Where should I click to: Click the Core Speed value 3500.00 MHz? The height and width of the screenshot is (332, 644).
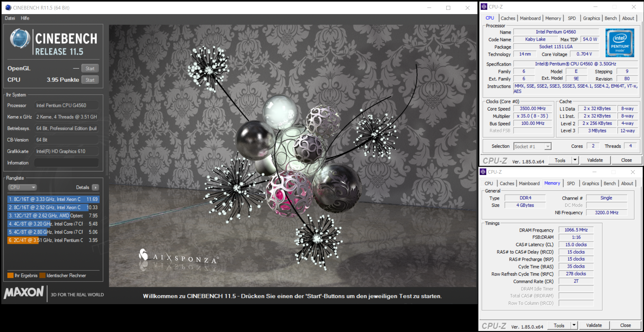tap(533, 108)
